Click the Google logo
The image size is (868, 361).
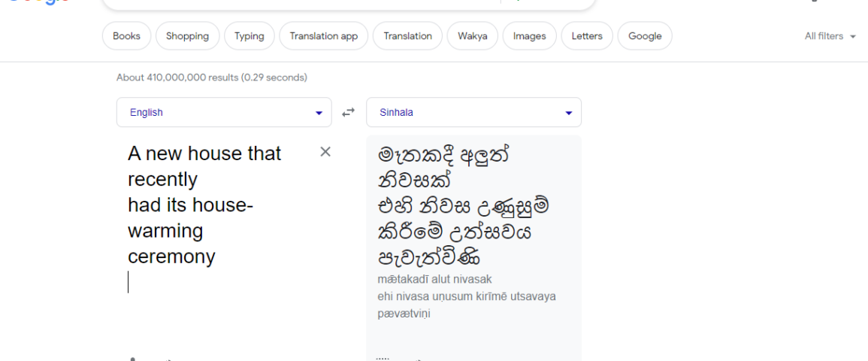click(x=40, y=2)
